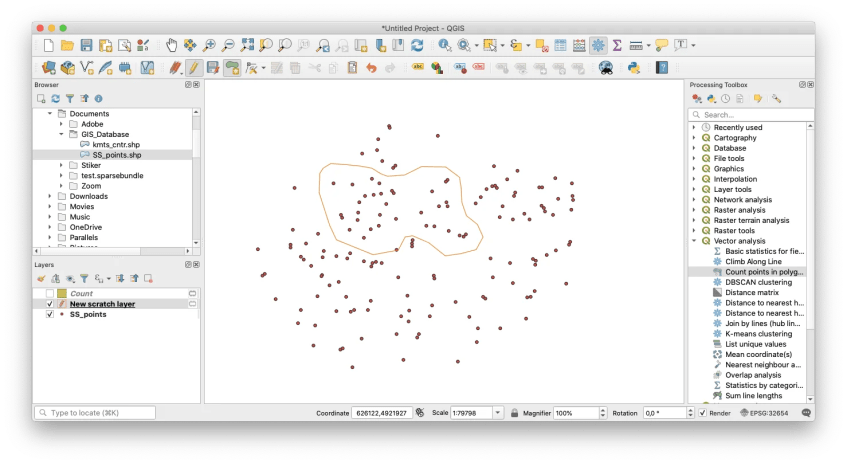Refresh the map canvas
847x463 pixels.
417,45
